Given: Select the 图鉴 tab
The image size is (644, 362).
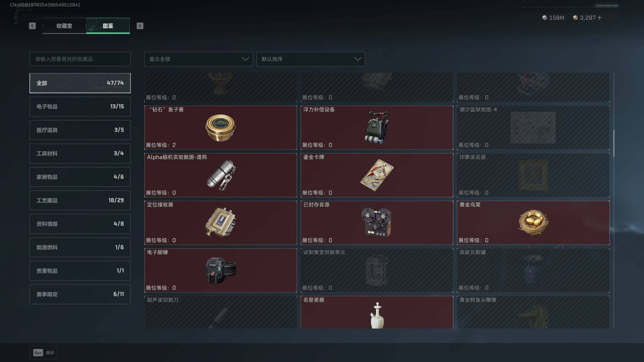Looking at the screenshot, I should [108, 26].
